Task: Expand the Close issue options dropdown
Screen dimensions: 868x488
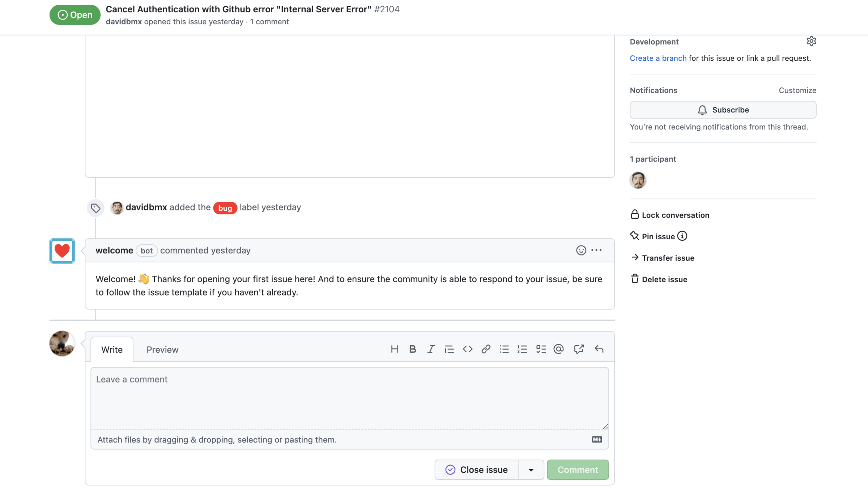Action: [531, 470]
